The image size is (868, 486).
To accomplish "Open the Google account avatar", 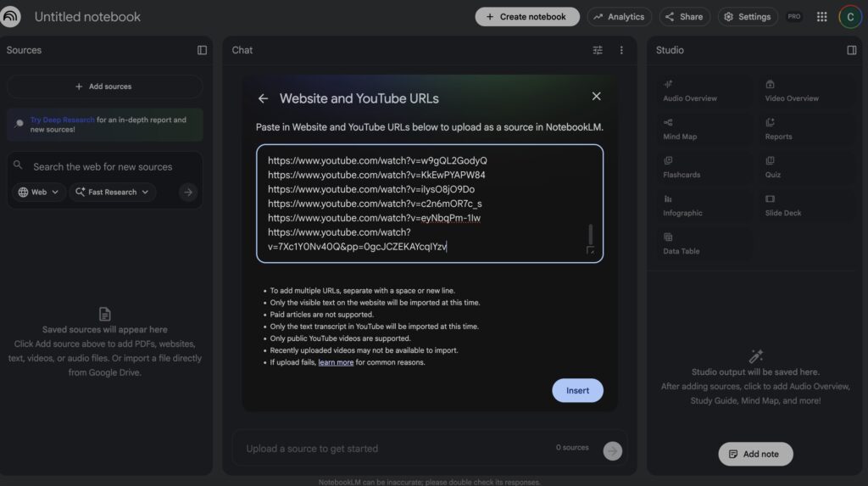I will point(849,17).
